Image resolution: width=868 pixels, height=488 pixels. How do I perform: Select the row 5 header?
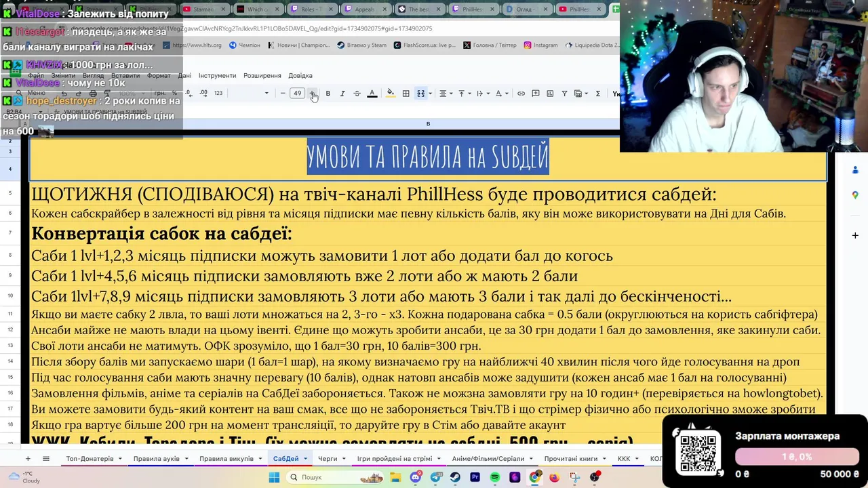tap(10, 194)
